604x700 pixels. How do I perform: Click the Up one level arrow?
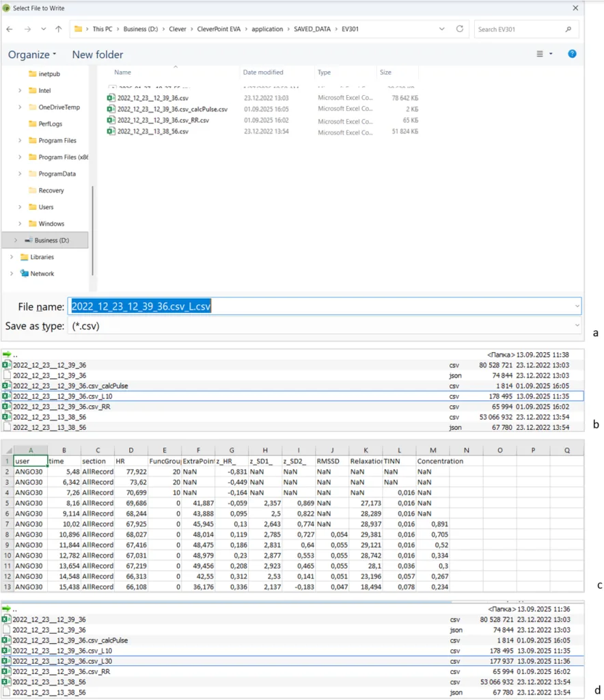pyautogui.click(x=59, y=29)
